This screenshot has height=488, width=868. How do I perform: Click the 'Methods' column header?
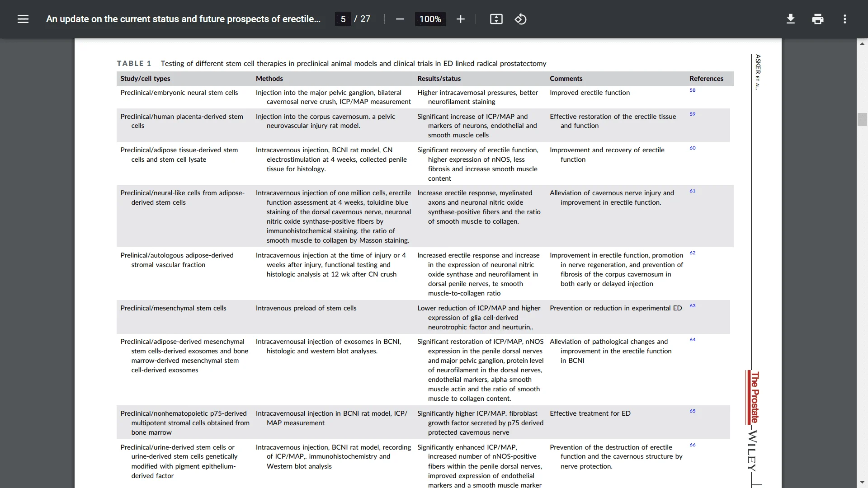click(x=269, y=78)
